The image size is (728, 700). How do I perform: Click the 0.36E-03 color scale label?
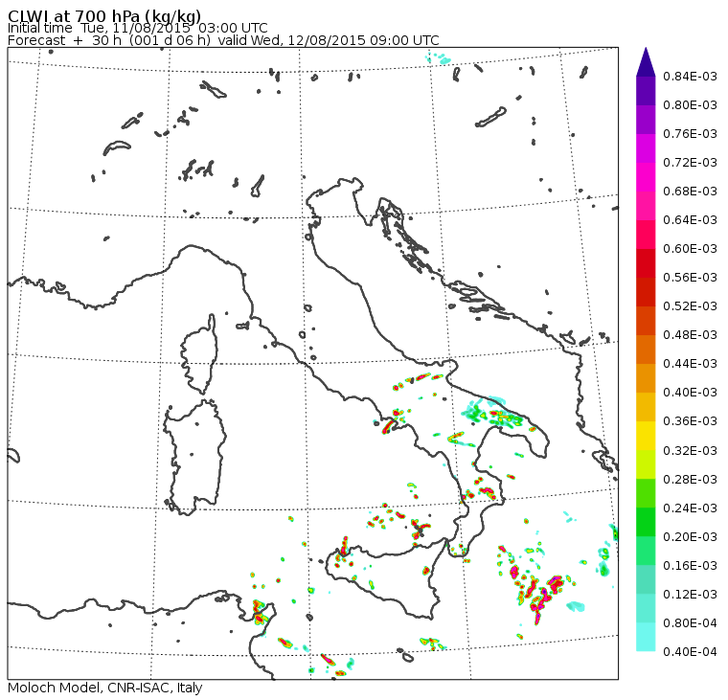coord(690,421)
